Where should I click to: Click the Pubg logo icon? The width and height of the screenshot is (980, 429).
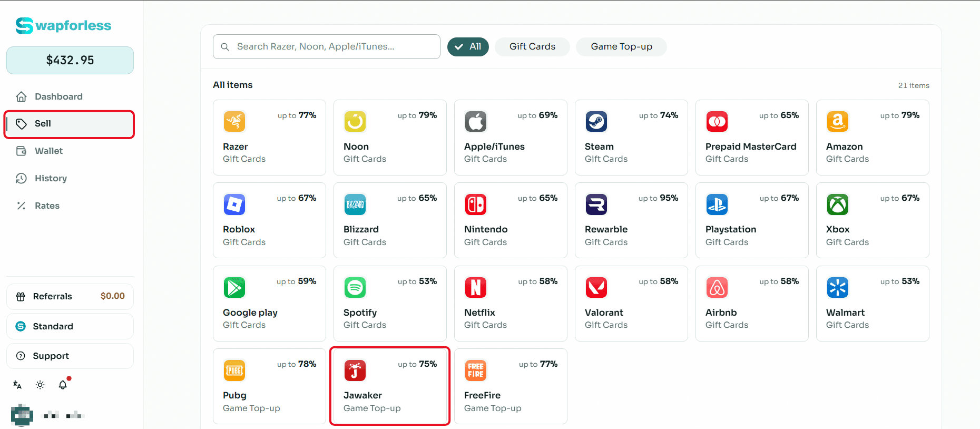(x=234, y=370)
